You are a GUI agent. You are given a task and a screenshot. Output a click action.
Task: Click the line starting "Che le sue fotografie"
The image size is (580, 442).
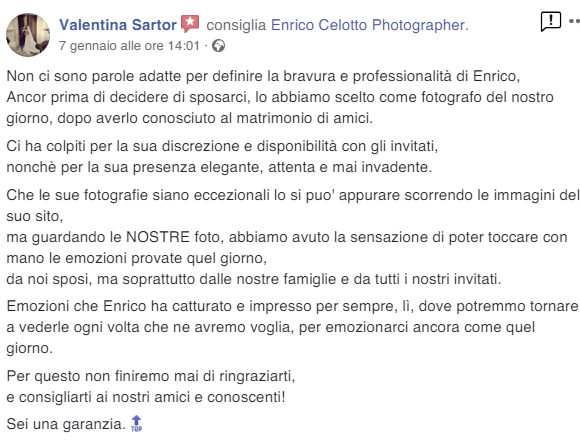[293, 195]
